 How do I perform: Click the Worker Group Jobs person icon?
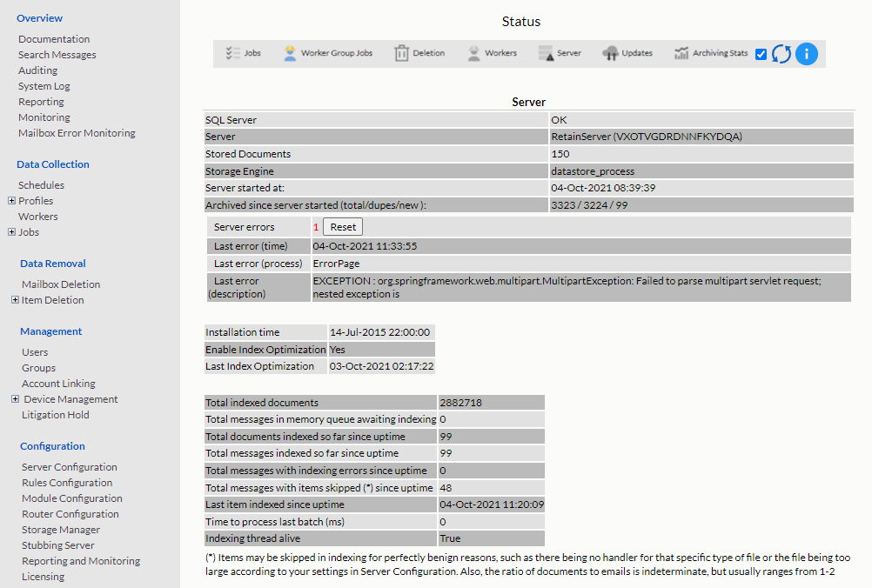(x=290, y=53)
